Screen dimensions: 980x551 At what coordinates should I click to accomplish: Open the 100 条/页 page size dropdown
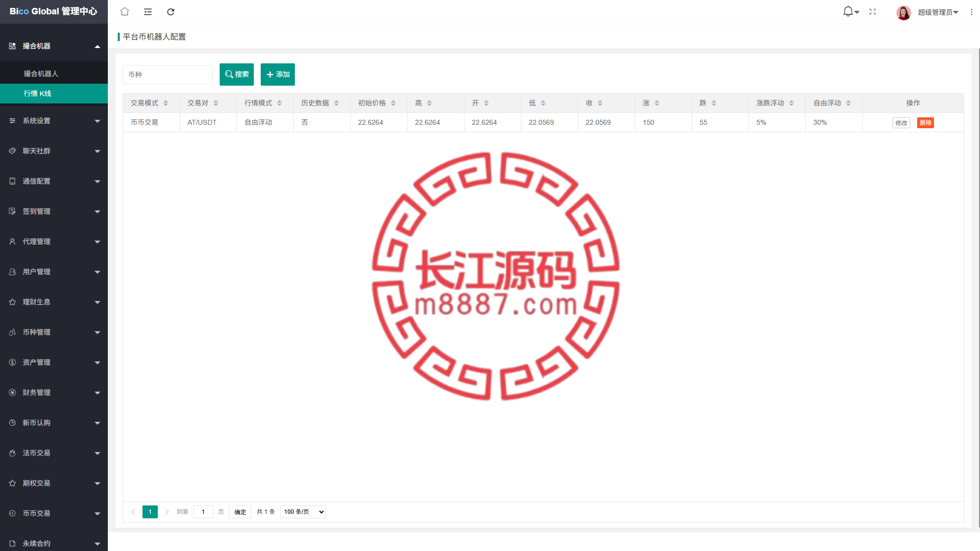[x=303, y=512]
